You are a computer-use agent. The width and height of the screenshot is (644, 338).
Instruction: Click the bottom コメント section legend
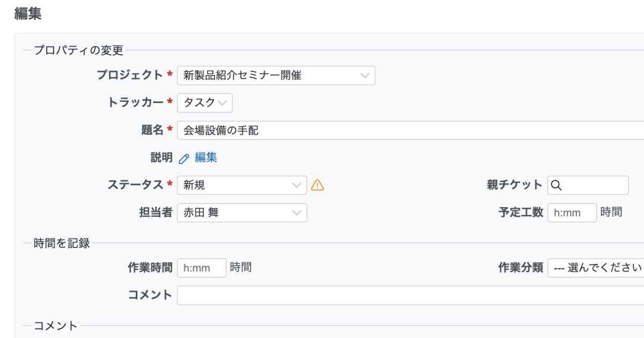click(x=56, y=326)
